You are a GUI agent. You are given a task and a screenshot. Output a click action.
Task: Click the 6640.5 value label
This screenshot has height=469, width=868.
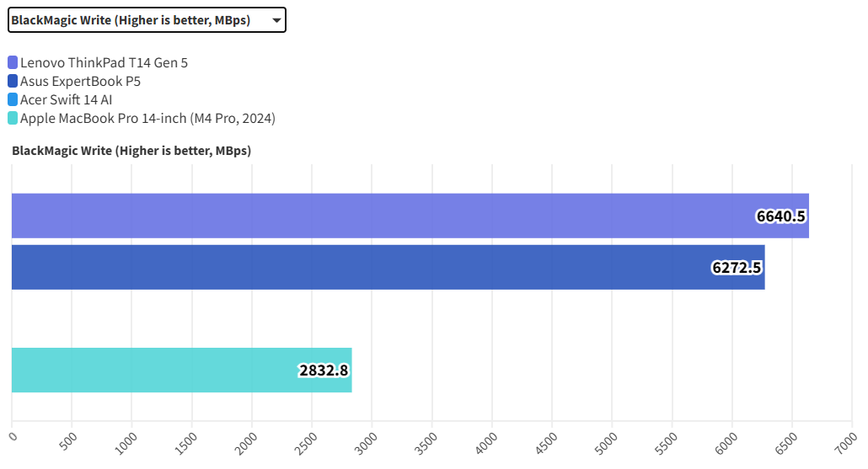click(781, 216)
